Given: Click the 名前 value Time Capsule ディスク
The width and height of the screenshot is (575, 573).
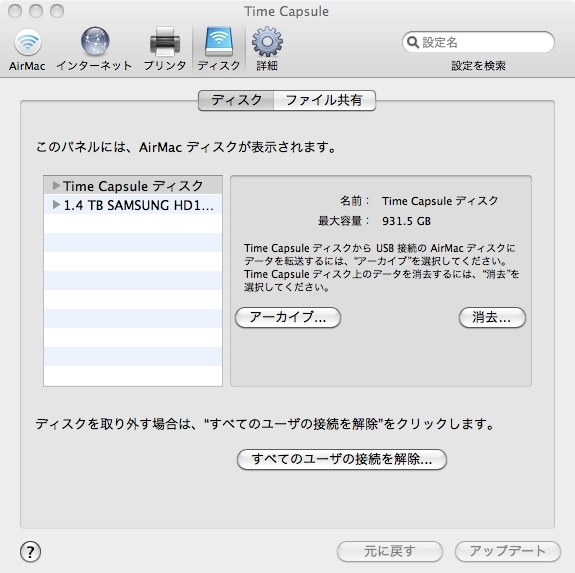Looking at the screenshot, I should (440, 201).
